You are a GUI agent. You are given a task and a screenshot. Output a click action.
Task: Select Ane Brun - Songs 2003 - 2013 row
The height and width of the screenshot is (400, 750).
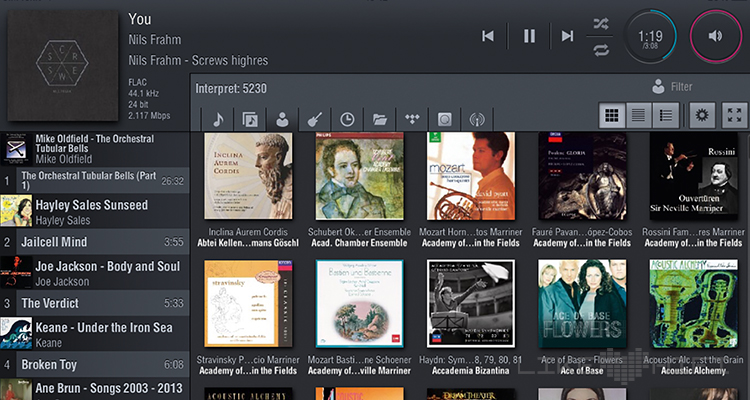pos(95,389)
